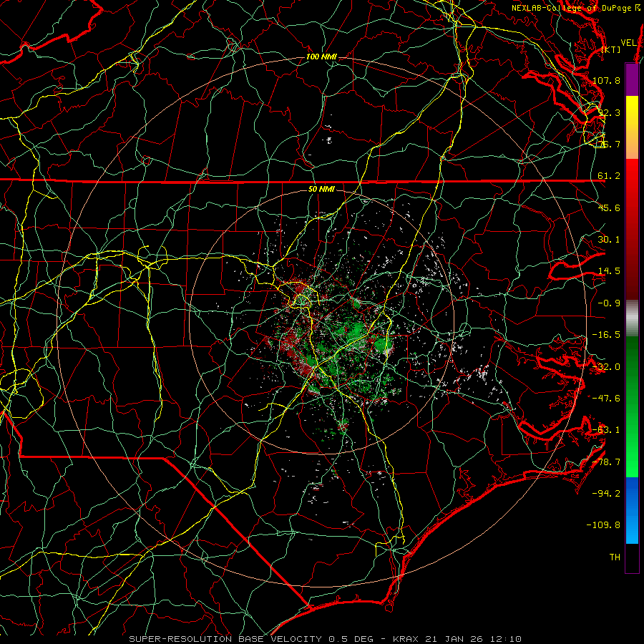Click the -32.0 velocity scale value
Image resolution: width=644 pixels, height=644 pixels.
tap(606, 367)
